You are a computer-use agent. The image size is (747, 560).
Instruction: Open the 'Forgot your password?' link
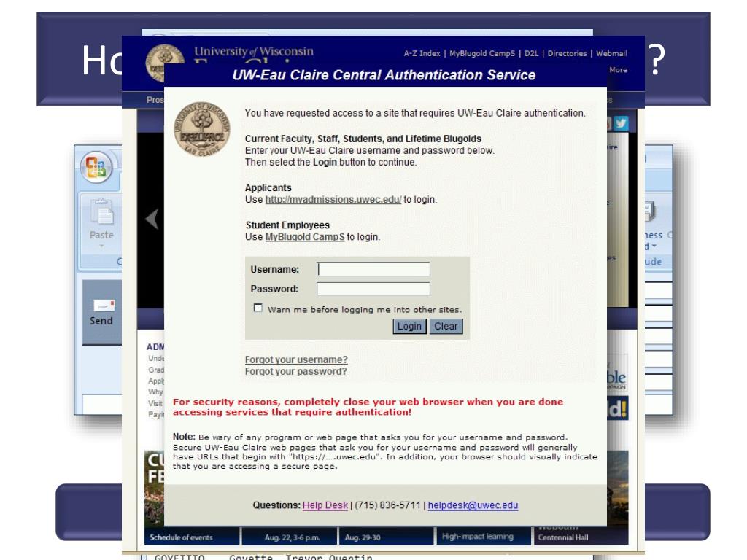[296, 371]
